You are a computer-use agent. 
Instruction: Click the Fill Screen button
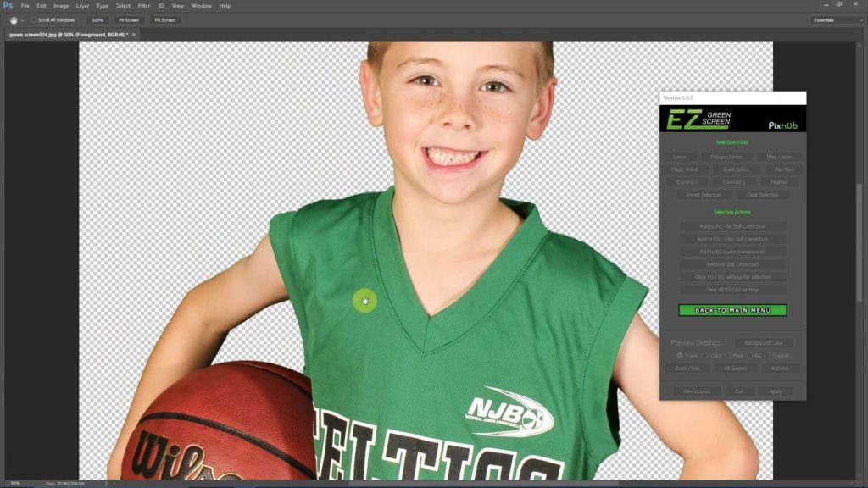pyautogui.click(x=164, y=20)
